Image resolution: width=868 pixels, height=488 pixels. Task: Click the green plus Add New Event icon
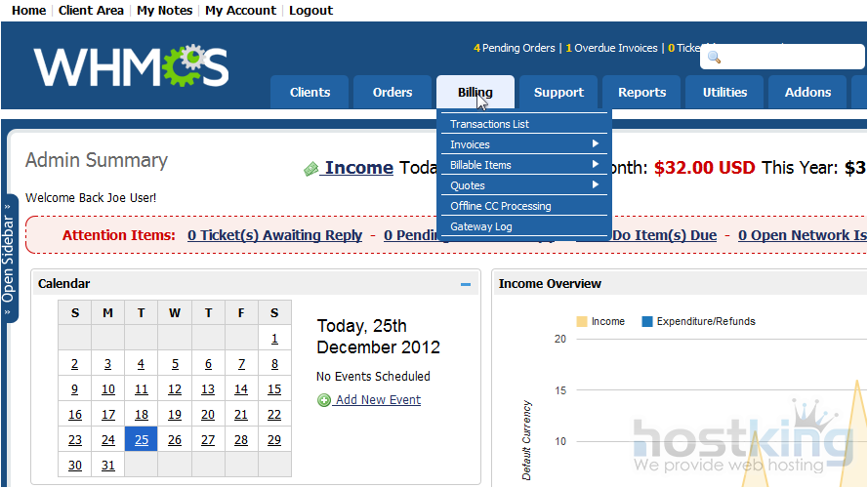click(324, 400)
